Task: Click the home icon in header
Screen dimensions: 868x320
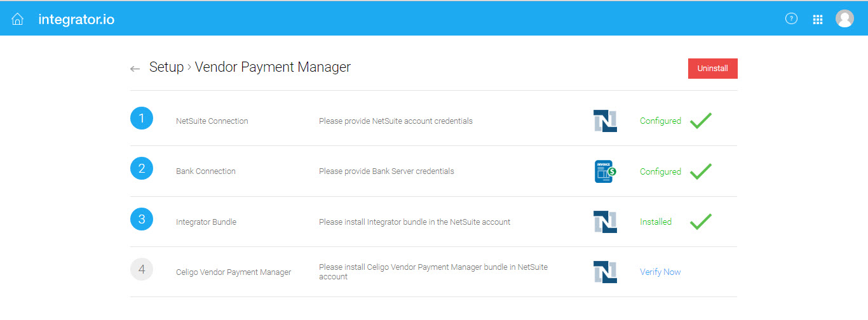Action: [x=18, y=19]
